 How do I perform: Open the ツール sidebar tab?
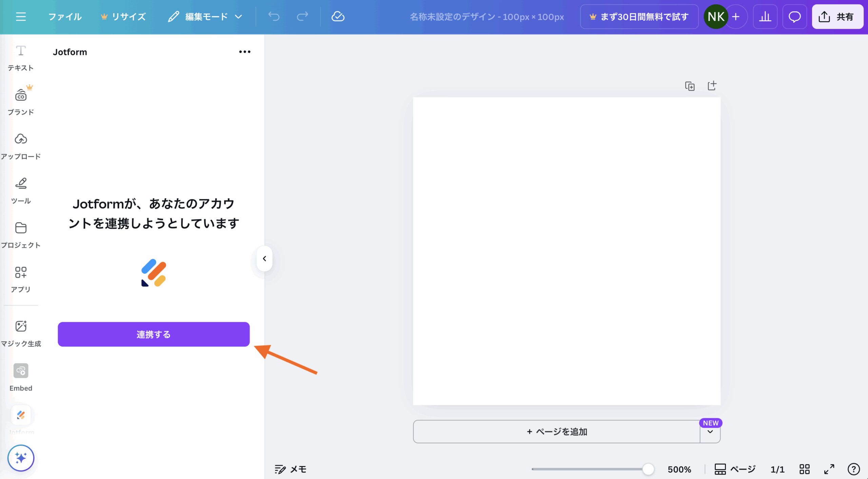tap(21, 190)
